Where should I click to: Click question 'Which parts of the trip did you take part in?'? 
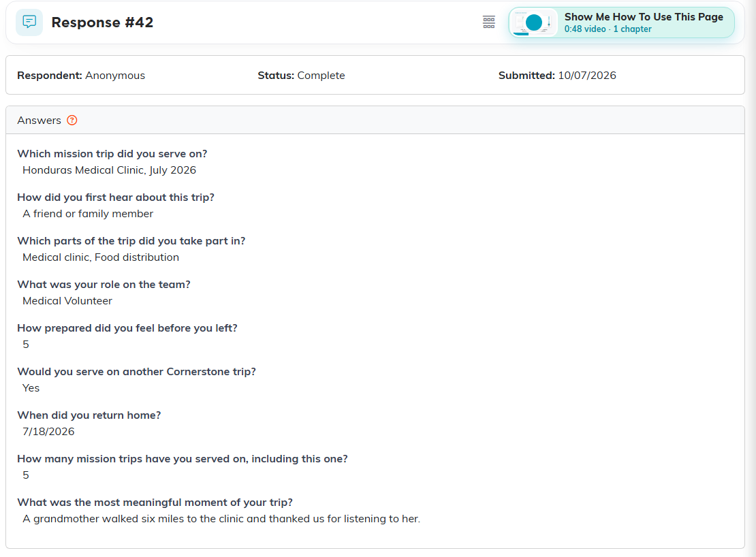coord(131,241)
